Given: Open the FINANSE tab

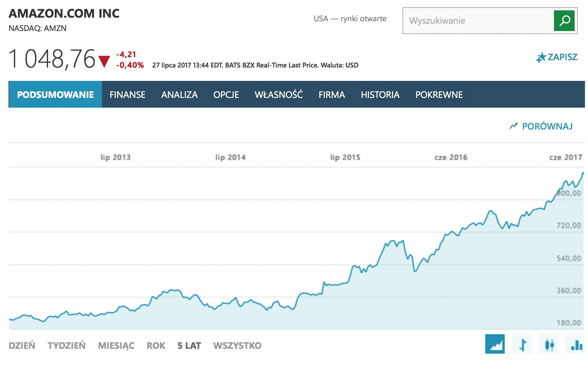Looking at the screenshot, I should [127, 95].
